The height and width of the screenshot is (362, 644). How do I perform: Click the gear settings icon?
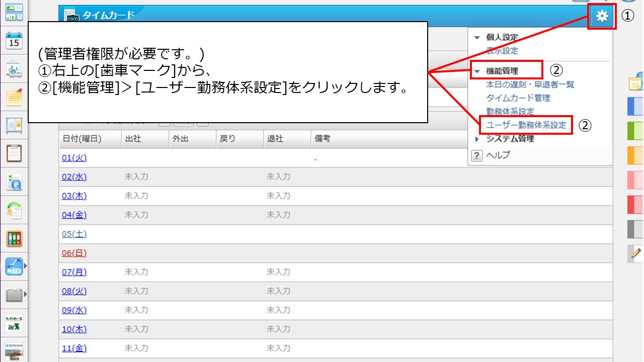(601, 17)
